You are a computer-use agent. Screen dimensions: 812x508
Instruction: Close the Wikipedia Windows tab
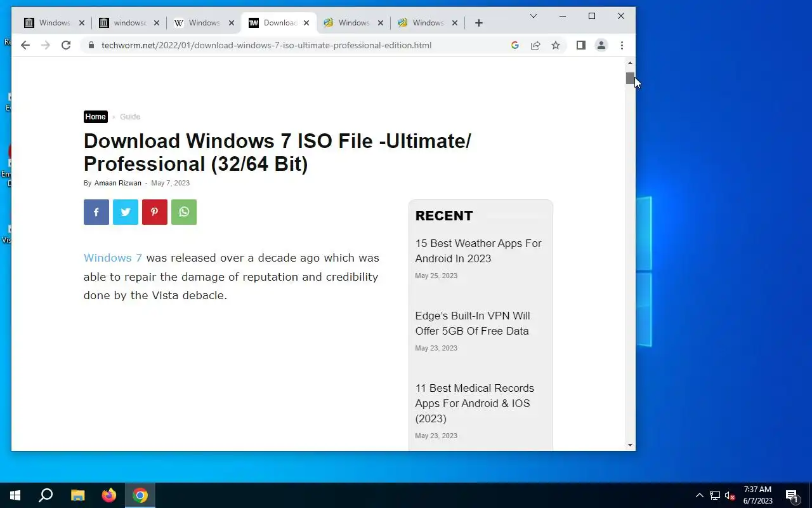232,23
